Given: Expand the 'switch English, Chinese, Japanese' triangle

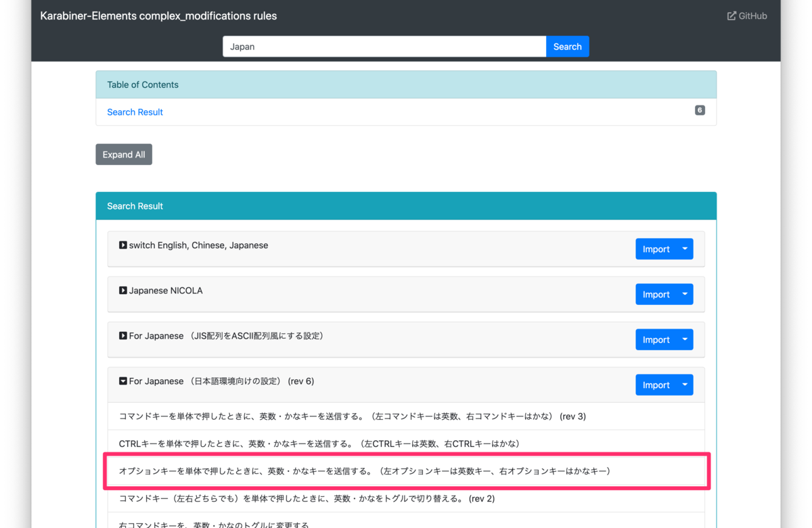Looking at the screenshot, I should [x=123, y=245].
